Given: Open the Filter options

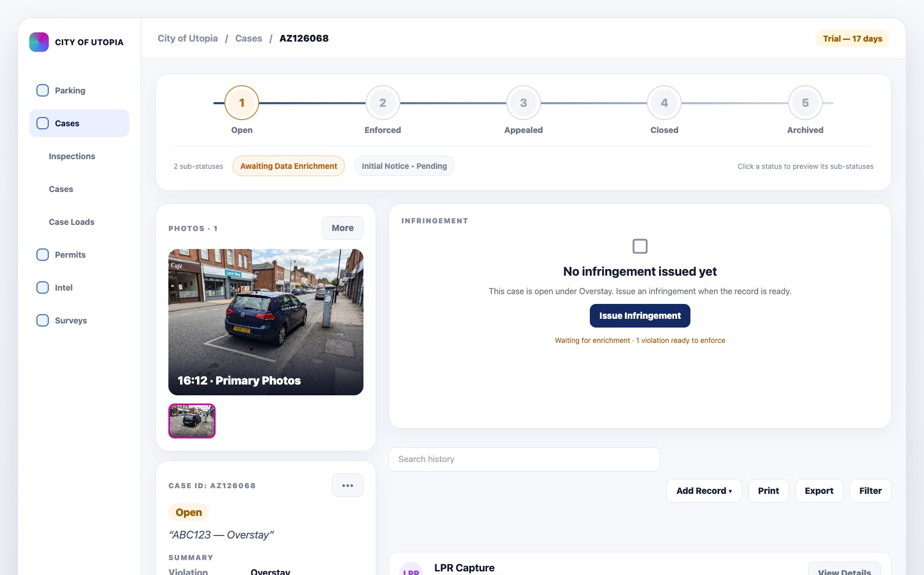Looking at the screenshot, I should (x=871, y=491).
